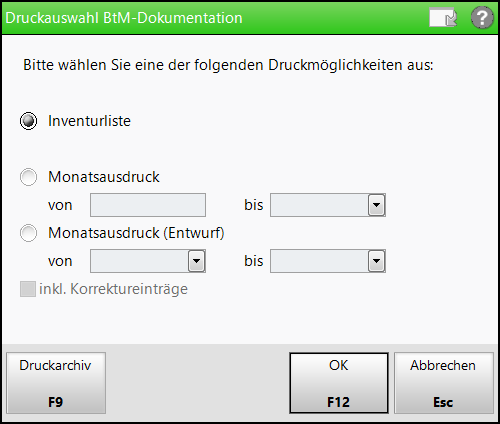
Task: Cancel with the Abbrechen Esc button
Action: pos(443,383)
